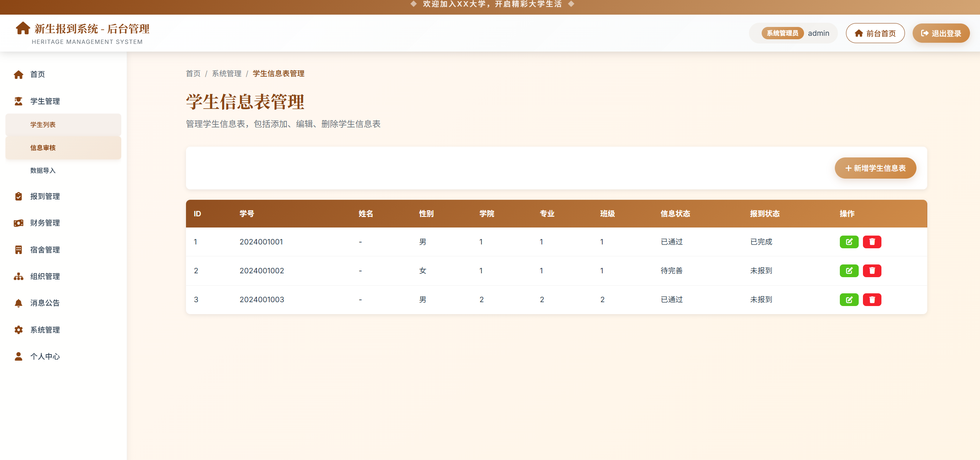Click the 系统管理 gear icon
980x460 pixels.
click(x=18, y=330)
